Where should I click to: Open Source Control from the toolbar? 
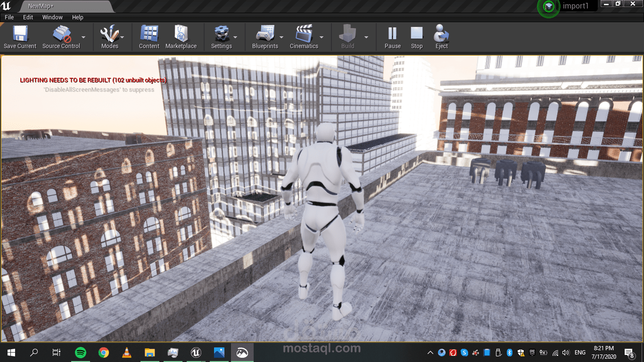61,37
